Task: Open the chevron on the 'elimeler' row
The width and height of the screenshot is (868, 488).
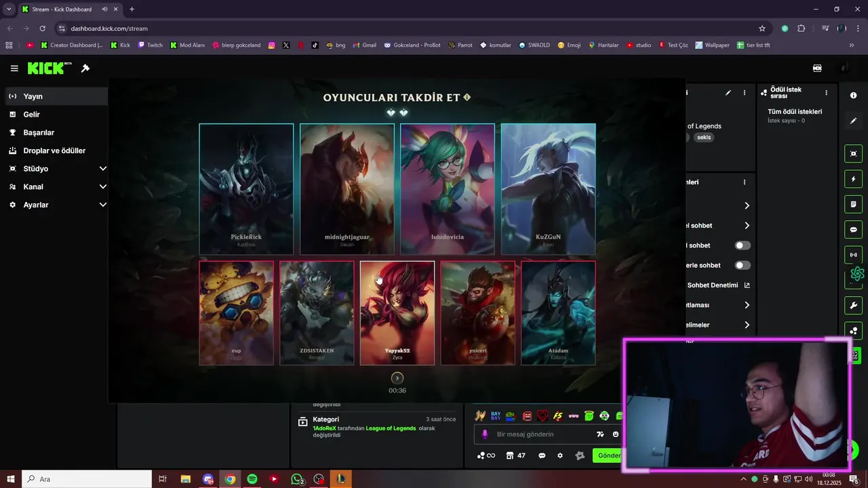Action: pos(747,325)
